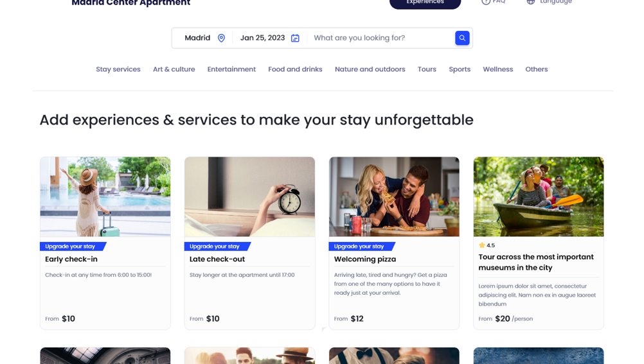Click the canoe tour photo thumbnail

coord(539,196)
